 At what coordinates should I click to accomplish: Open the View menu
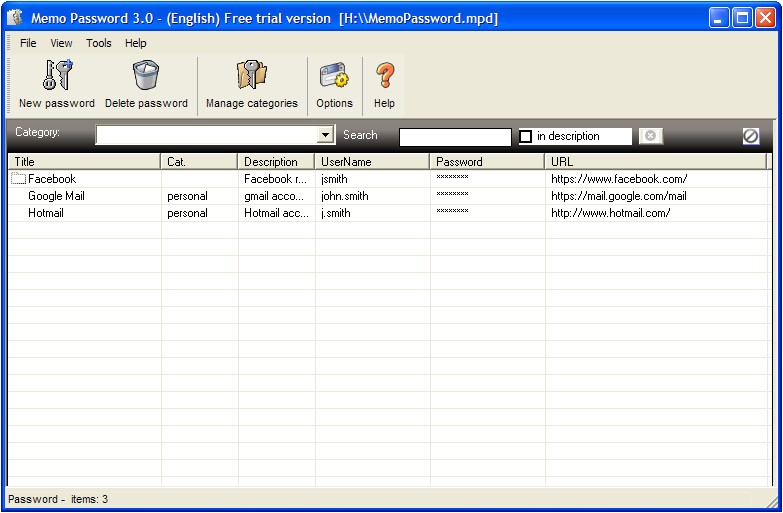pyautogui.click(x=61, y=43)
